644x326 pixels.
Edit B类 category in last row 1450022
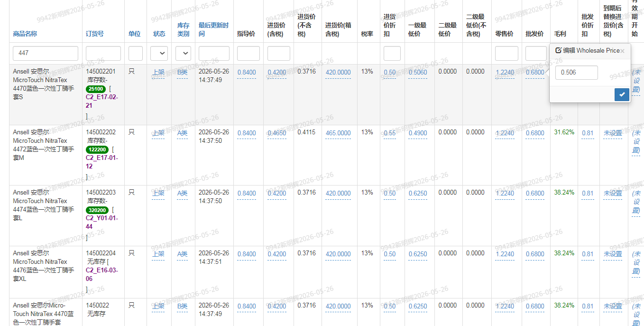click(183, 307)
